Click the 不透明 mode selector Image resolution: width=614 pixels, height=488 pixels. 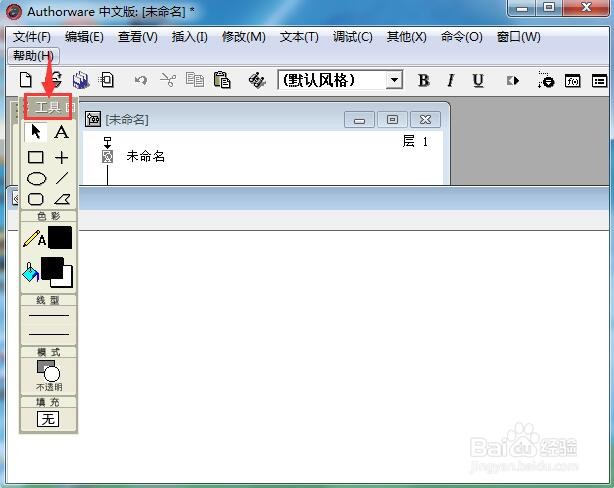[49, 375]
